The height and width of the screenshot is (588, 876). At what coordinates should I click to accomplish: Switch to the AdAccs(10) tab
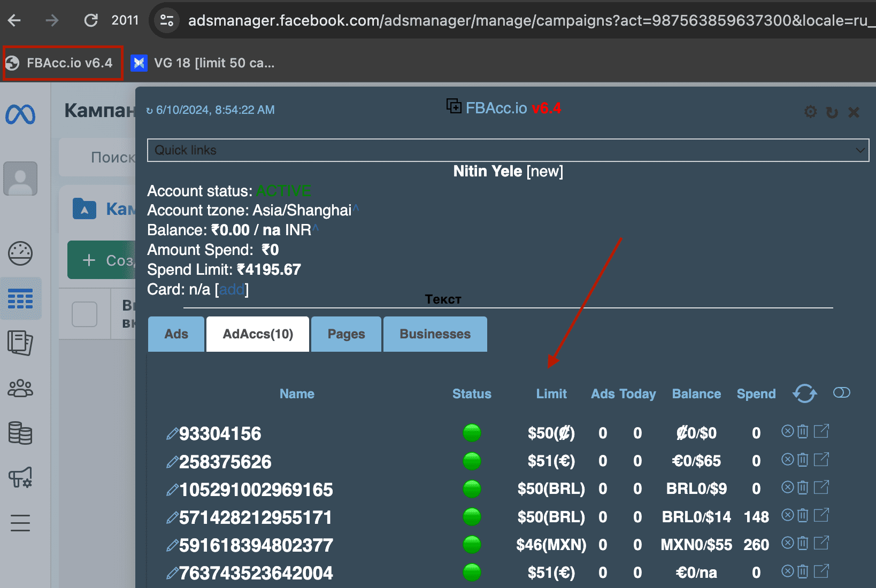tap(258, 334)
